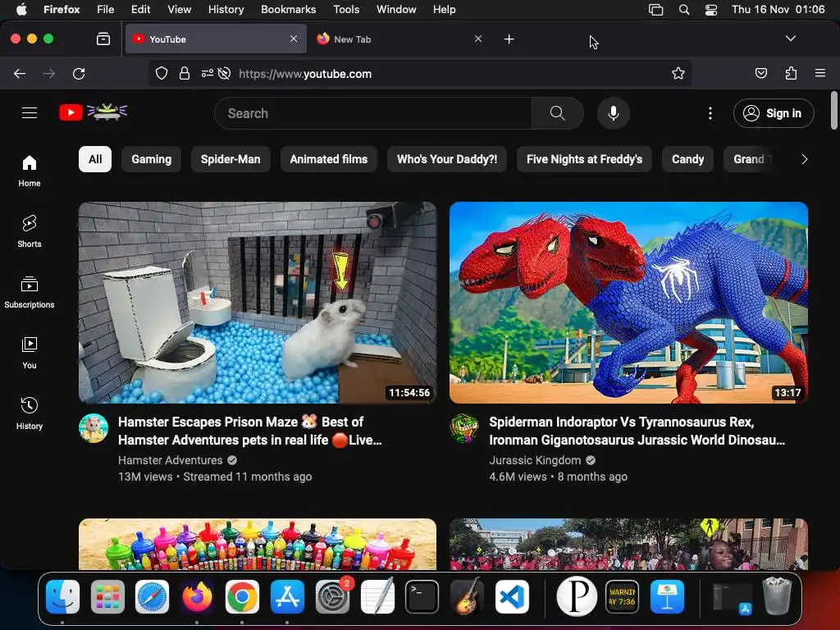Image resolution: width=840 pixels, height=630 pixels.
Task: Go to Home in sidebar
Action: pos(30,171)
